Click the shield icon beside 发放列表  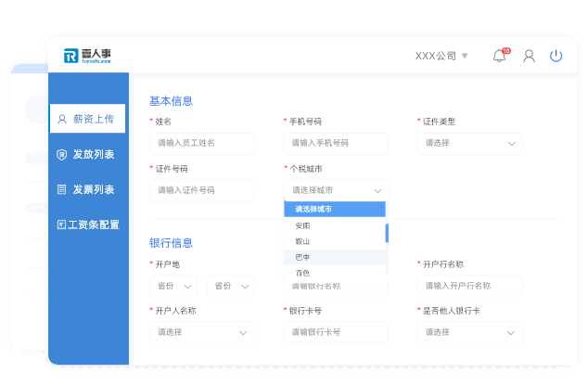coord(61,155)
